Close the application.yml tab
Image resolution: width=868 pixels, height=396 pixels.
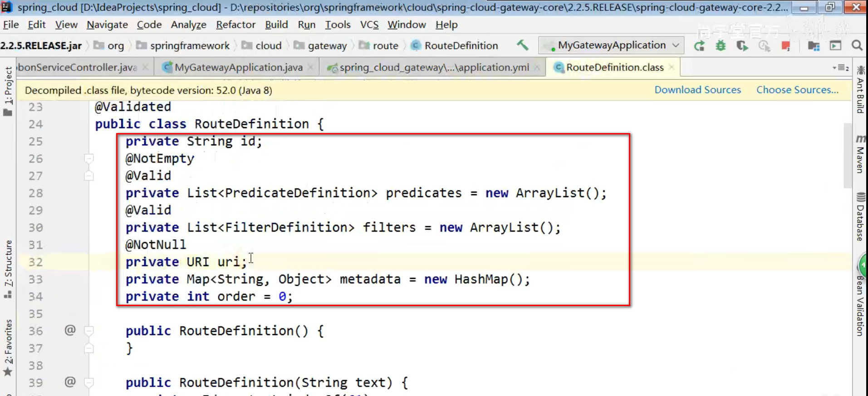tap(537, 67)
